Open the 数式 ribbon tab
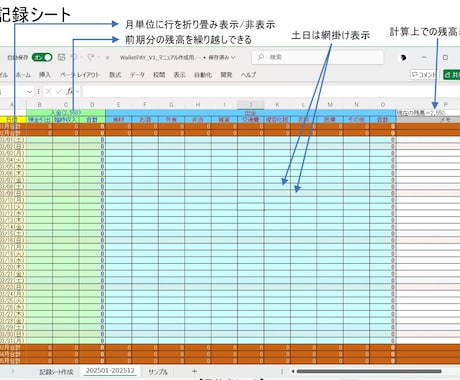This screenshot has height=380, width=460. click(x=115, y=75)
